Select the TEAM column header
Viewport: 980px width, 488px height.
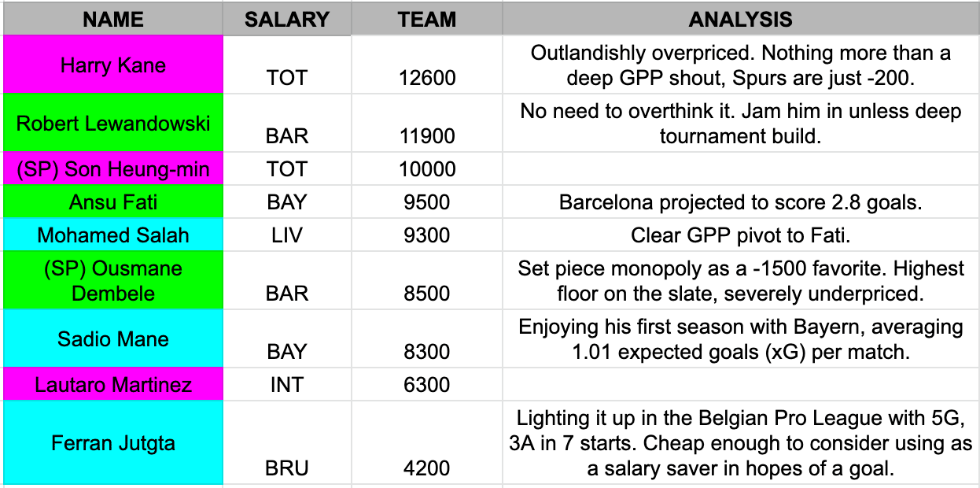[x=426, y=19]
